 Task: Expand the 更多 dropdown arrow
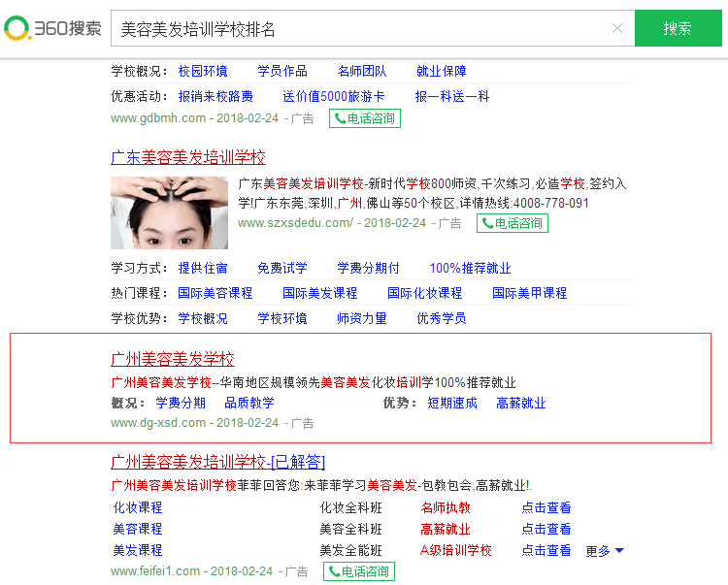pos(619,551)
